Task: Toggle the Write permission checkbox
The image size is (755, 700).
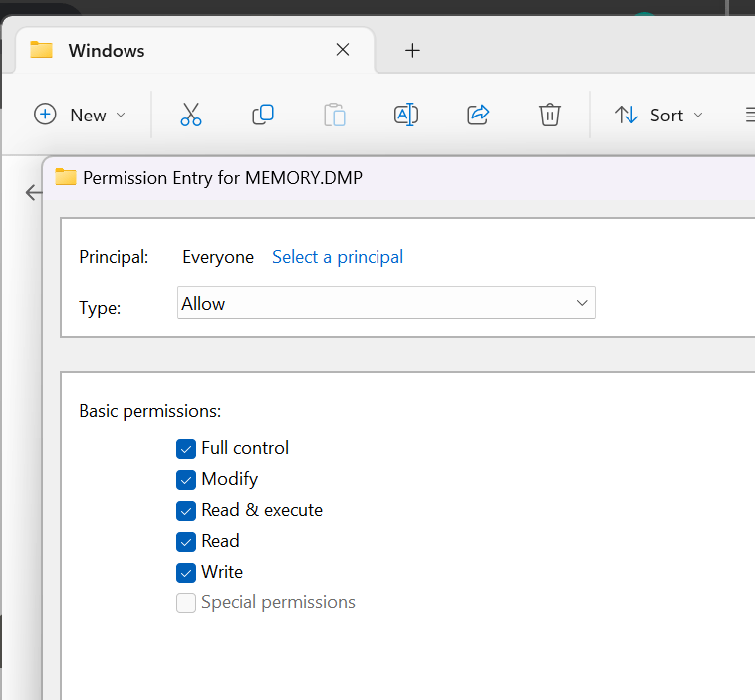Action: [x=186, y=572]
